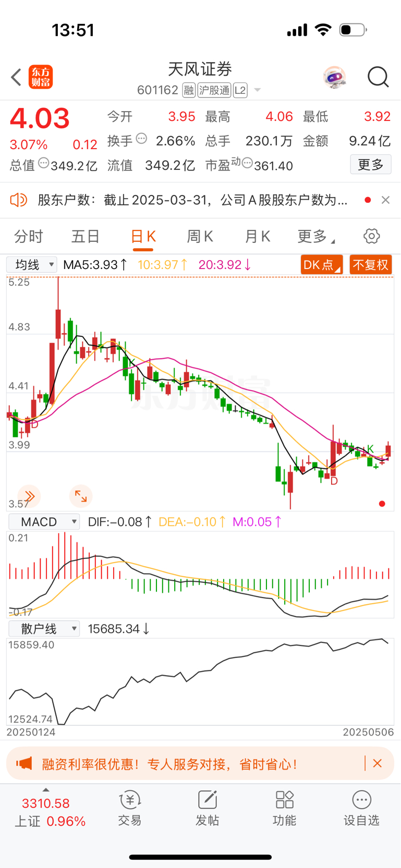The image size is (401, 868).
Task: Open chart settings gear icon
Action: [372, 236]
